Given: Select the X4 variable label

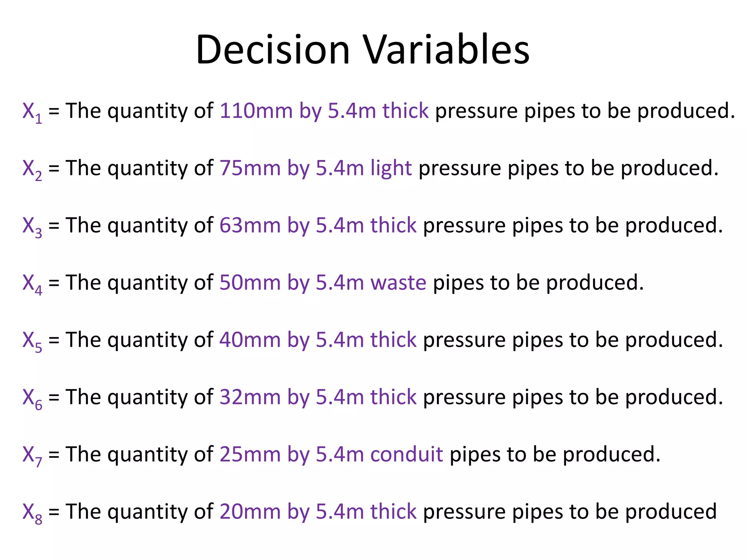Looking at the screenshot, I should point(32,283).
